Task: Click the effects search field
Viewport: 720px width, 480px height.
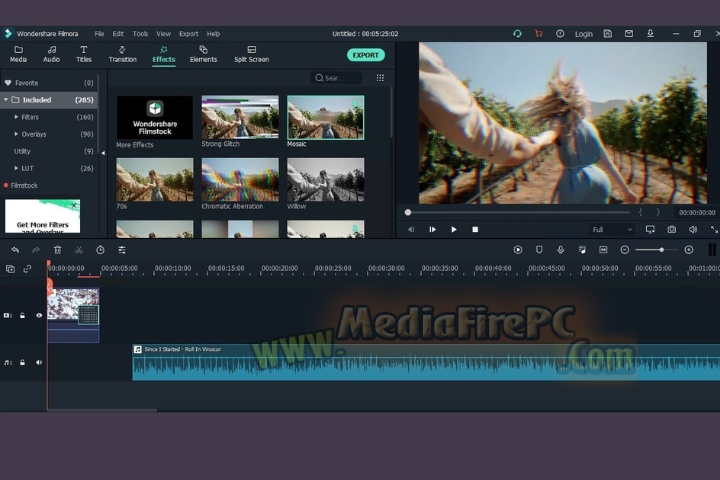Action: click(336, 78)
